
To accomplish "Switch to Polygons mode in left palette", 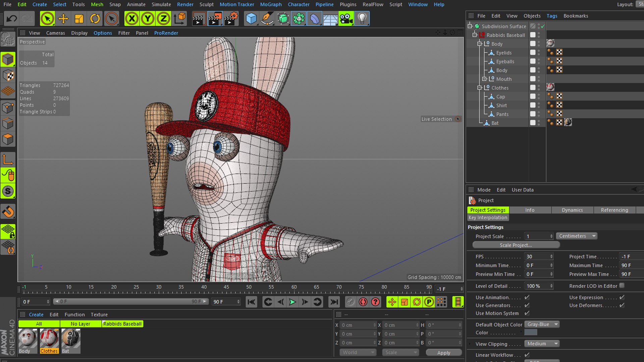I will tap(8, 139).
